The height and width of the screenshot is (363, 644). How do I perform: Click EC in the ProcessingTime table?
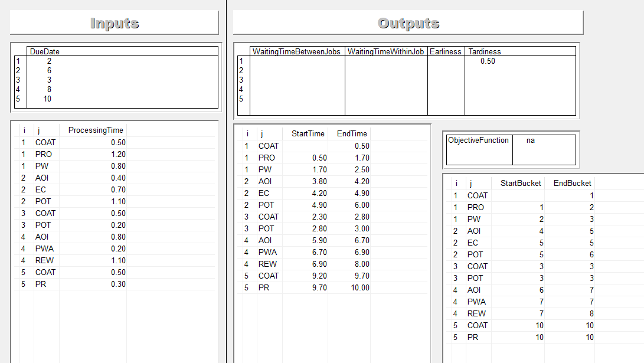click(40, 189)
